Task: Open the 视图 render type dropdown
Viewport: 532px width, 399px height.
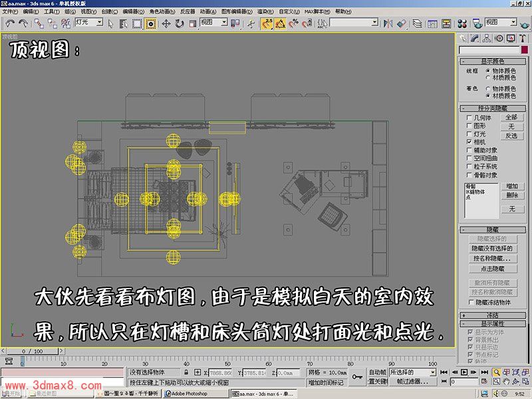Action: 513,22
